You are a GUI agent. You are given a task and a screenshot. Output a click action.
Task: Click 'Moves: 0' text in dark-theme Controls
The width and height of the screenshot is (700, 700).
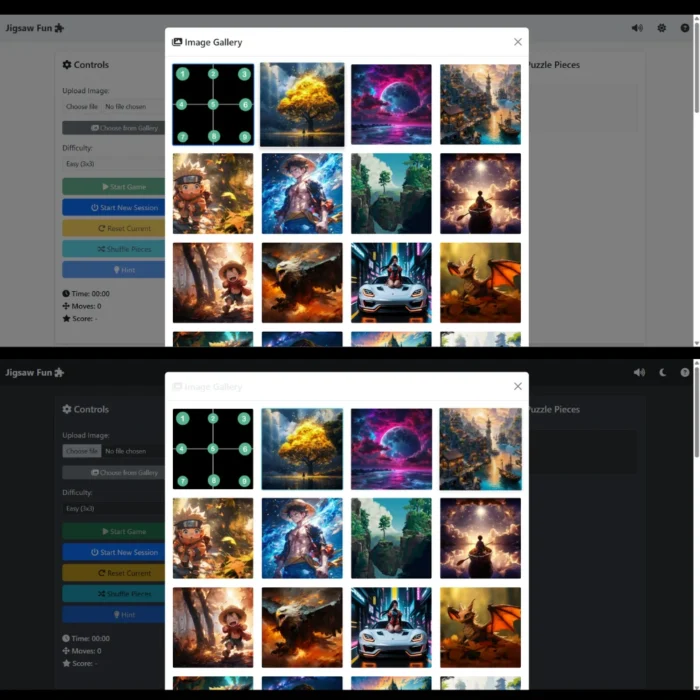click(87, 651)
